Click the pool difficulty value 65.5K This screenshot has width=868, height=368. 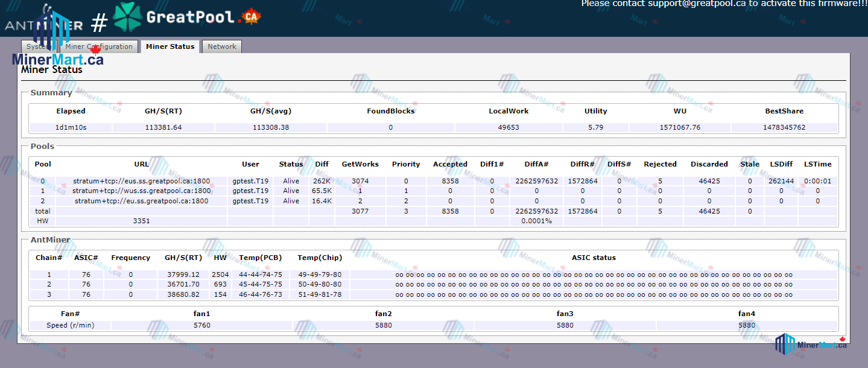322,191
